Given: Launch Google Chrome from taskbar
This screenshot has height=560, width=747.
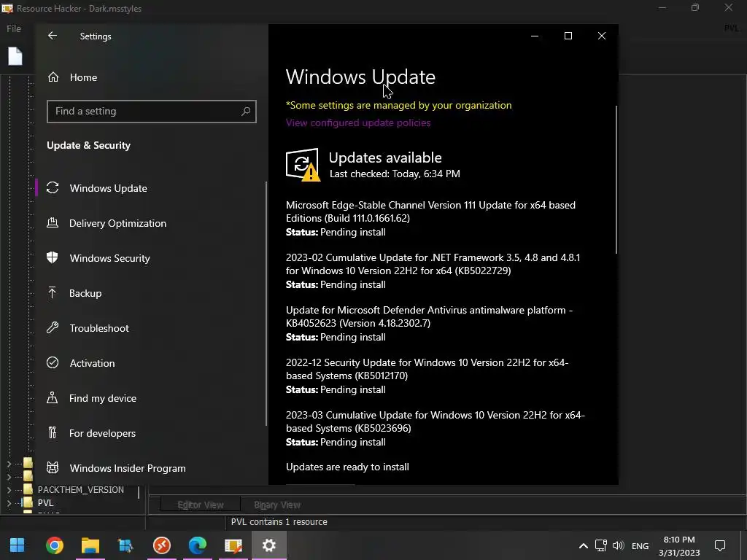Looking at the screenshot, I should click(x=54, y=545).
